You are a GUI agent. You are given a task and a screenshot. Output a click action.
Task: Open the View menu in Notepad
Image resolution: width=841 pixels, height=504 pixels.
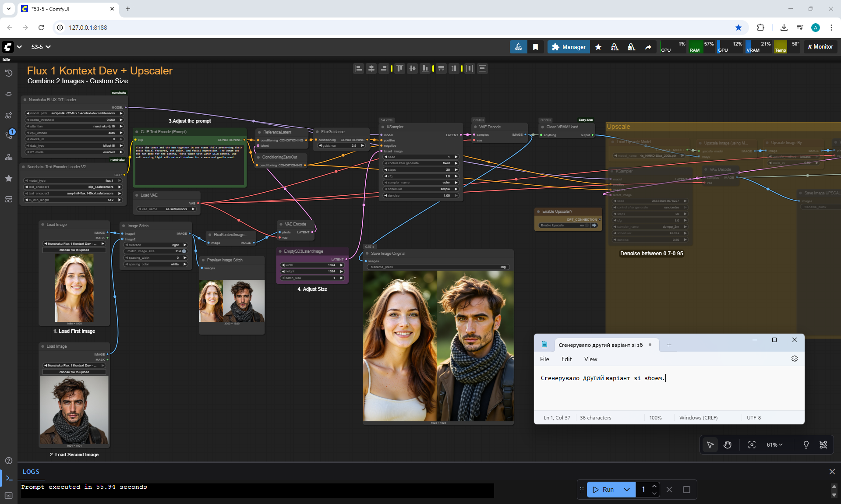(x=590, y=359)
